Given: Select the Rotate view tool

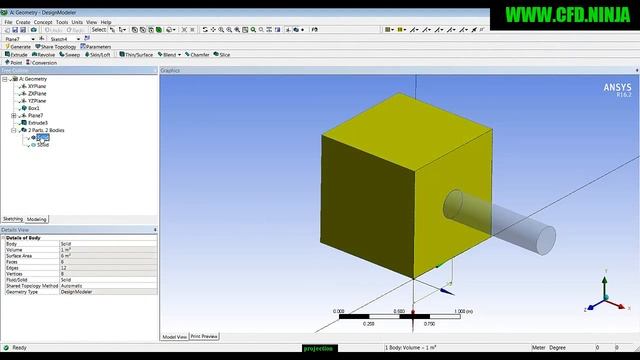Looking at the screenshot, I should click(x=205, y=30).
